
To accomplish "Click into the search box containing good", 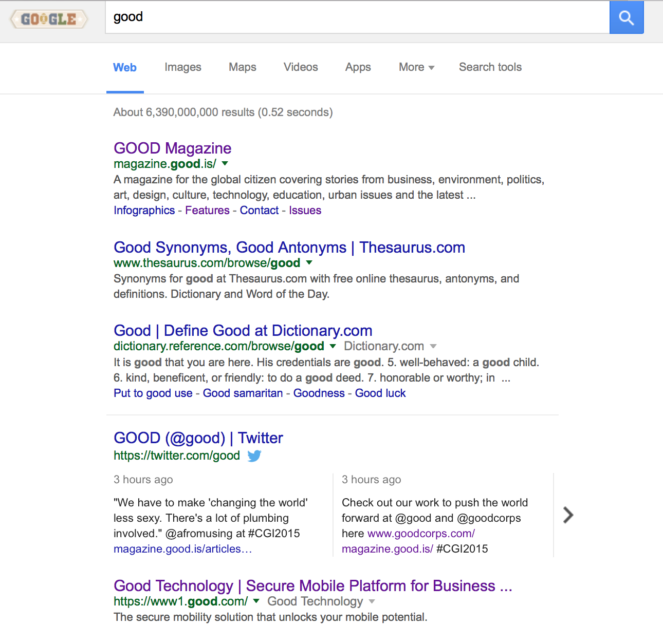I will pyautogui.click(x=355, y=17).
